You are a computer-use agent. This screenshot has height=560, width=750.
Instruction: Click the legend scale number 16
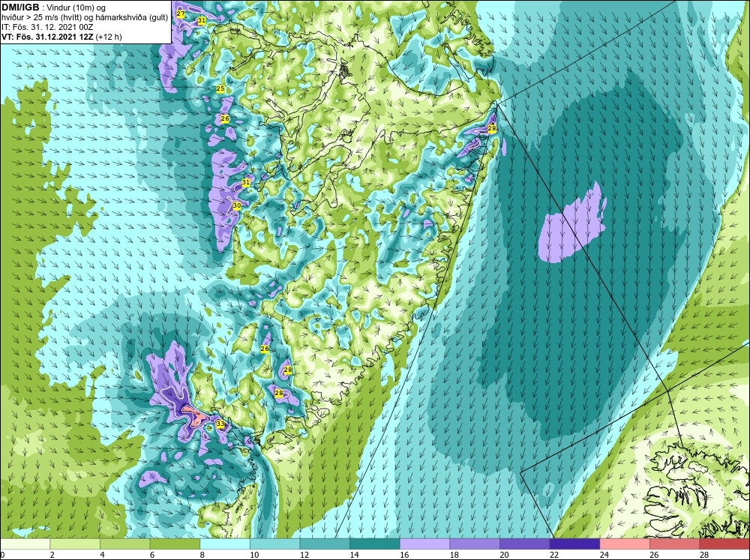pyautogui.click(x=403, y=555)
